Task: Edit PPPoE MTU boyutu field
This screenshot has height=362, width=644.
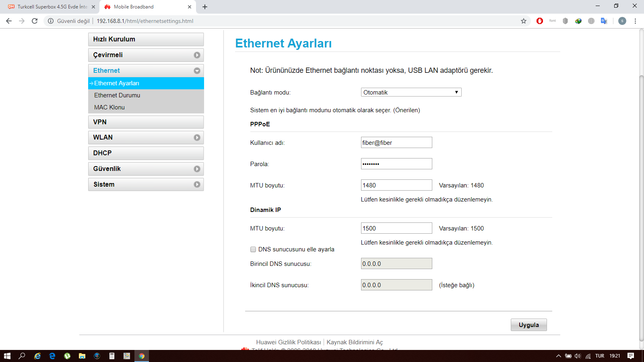Action: pyautogui.click(x=396, y=185)
